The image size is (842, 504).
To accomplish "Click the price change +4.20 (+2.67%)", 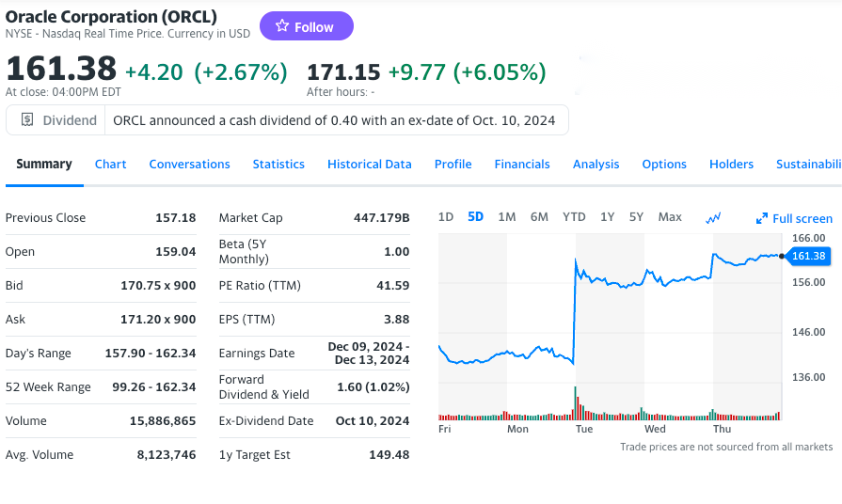I will point(206,71).
